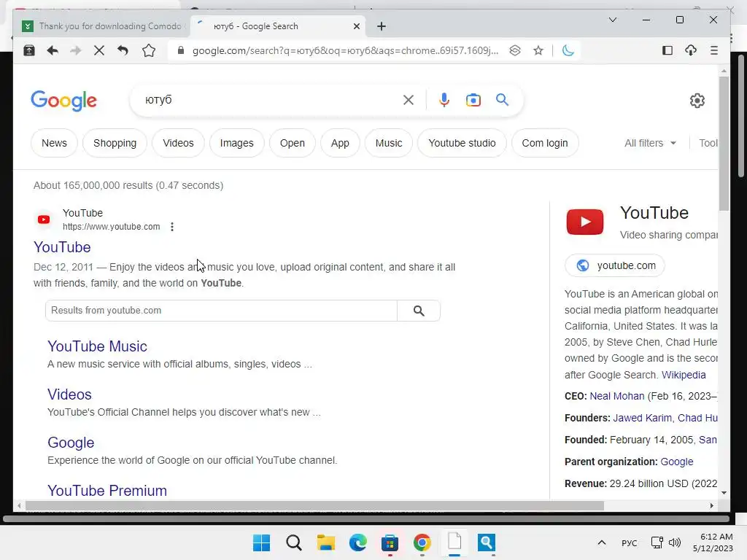
Task: Open Google Chrome from taskbar
Action: [x=422, y=542]
